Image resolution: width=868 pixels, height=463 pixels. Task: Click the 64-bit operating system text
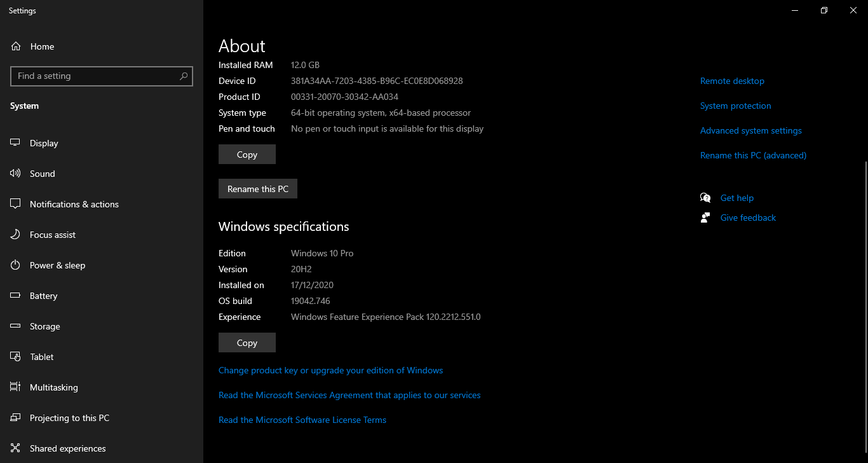[x=381, y=113]
